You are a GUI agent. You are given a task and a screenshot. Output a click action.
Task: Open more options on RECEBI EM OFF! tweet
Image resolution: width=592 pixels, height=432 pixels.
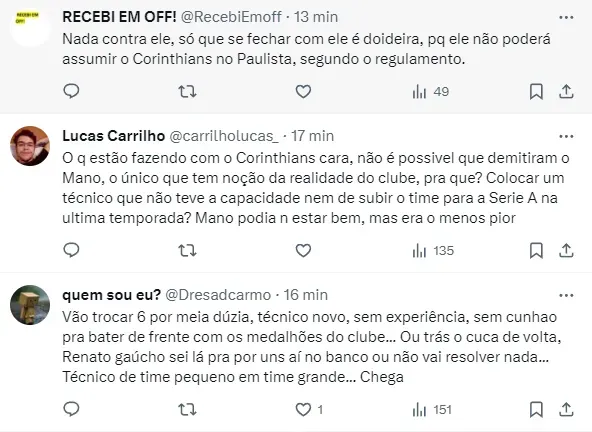(566, 17)
